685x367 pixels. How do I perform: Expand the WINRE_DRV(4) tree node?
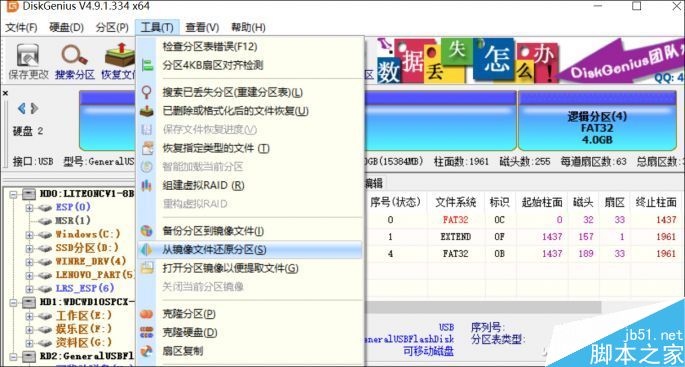coord(29,261)
